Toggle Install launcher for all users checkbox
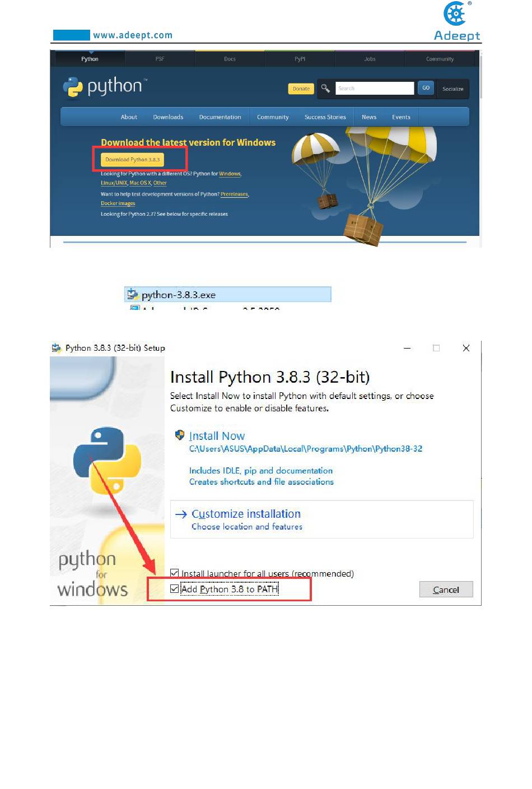This screenshot has width=532, height=789. [x=175, y=573]
